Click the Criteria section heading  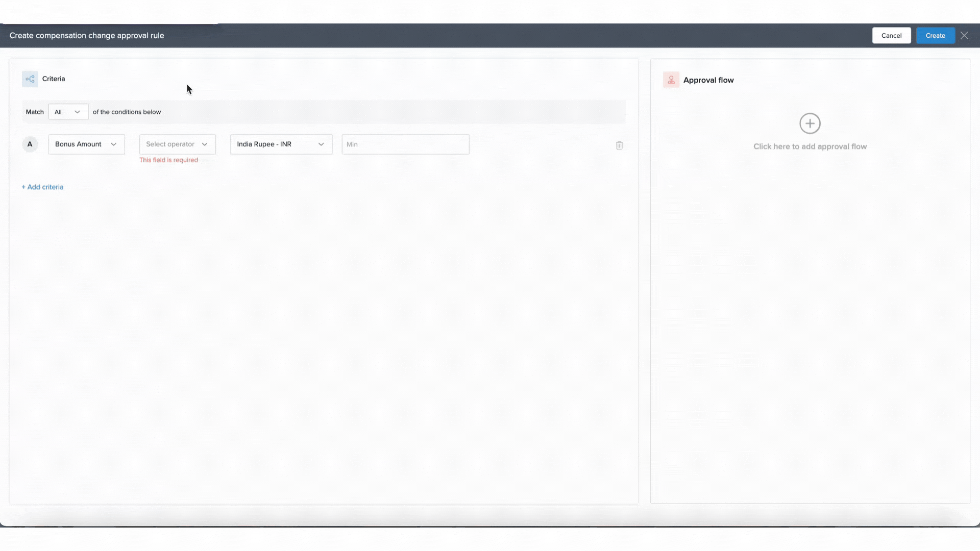click(54, 79)
